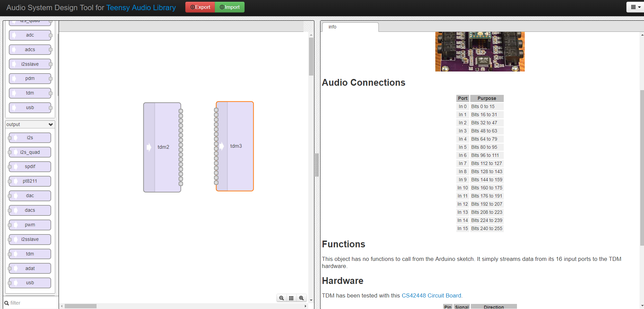This screenshot has height=309, width=644.
Task: Click the Audio Connections heading
Action: coord(363,83)
